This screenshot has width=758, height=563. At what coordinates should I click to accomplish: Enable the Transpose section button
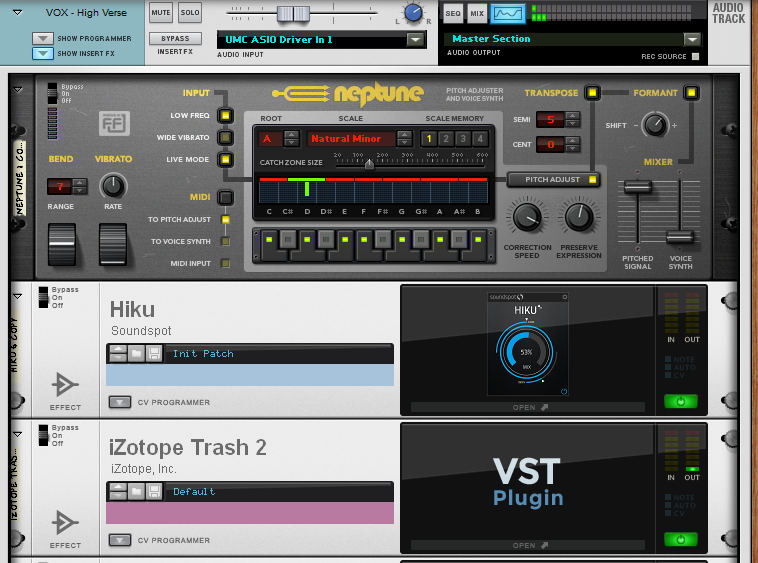592,92
